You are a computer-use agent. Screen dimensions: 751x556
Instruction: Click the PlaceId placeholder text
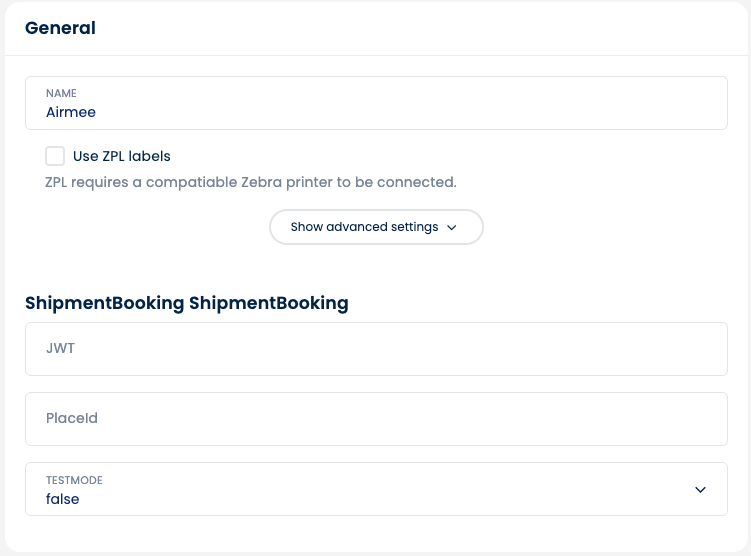coord(72,419)
